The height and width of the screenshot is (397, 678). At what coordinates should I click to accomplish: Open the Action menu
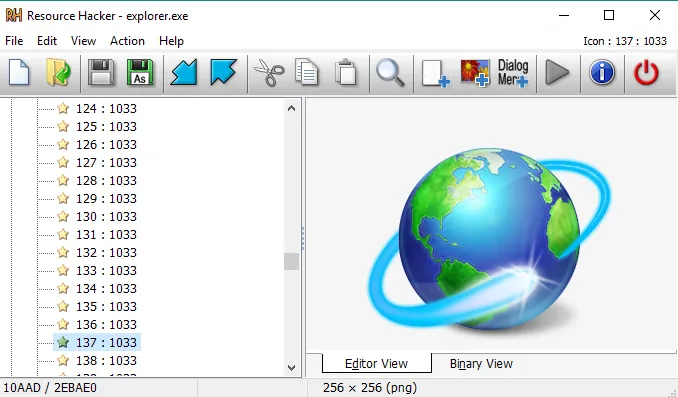click(127, 41)
